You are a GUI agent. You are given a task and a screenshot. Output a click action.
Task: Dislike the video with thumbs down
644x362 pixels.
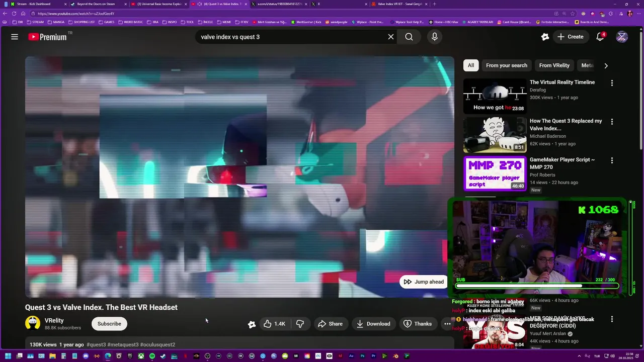pyautogui.click(x=300, y=324)
